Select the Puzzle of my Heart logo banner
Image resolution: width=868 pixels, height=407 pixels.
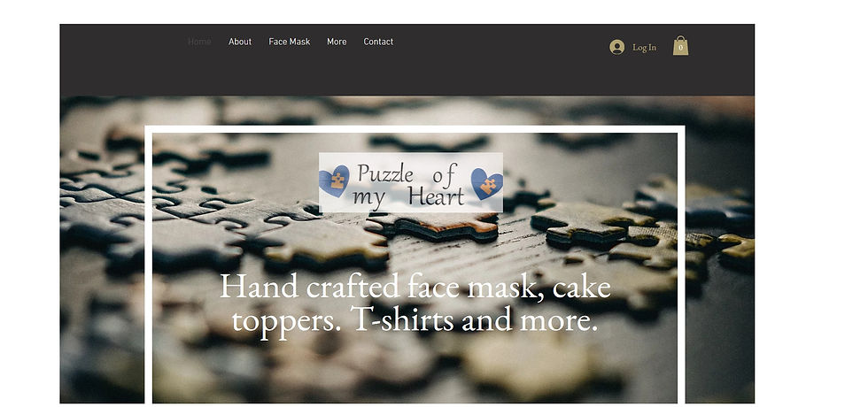(x=411, y=182)
